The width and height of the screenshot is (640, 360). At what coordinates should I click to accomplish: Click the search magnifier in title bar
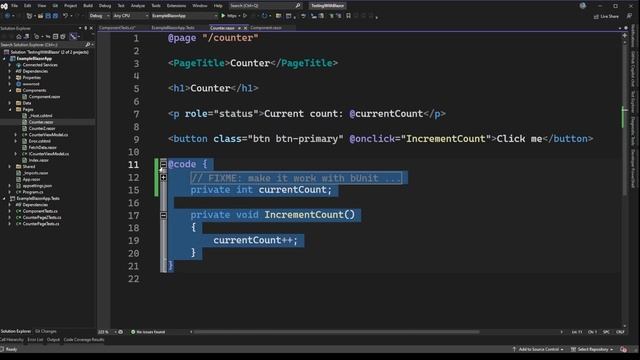click(x=298, y=6)
